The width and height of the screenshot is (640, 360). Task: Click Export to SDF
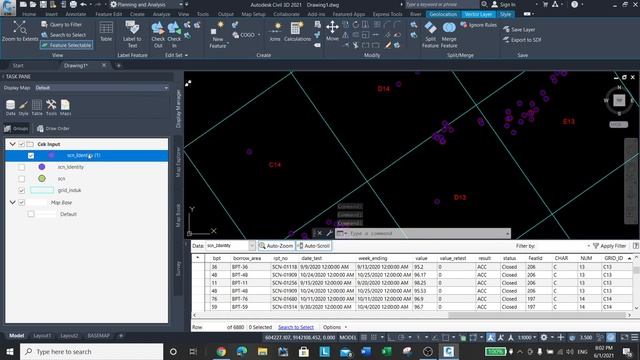coord(522,40)
